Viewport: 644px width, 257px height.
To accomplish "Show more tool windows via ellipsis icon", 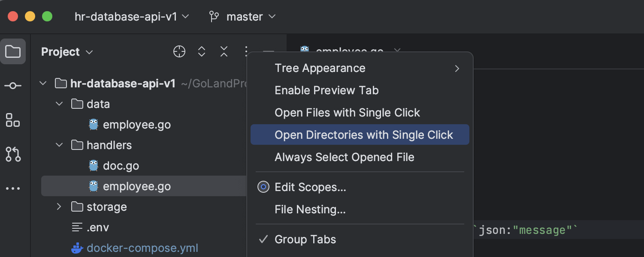I will [x=13, y=188].
